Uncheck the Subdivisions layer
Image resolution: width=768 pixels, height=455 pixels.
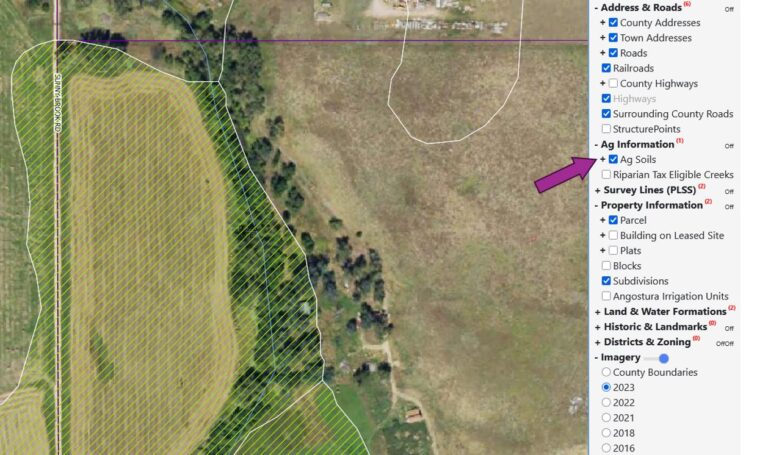click(606, 281)
